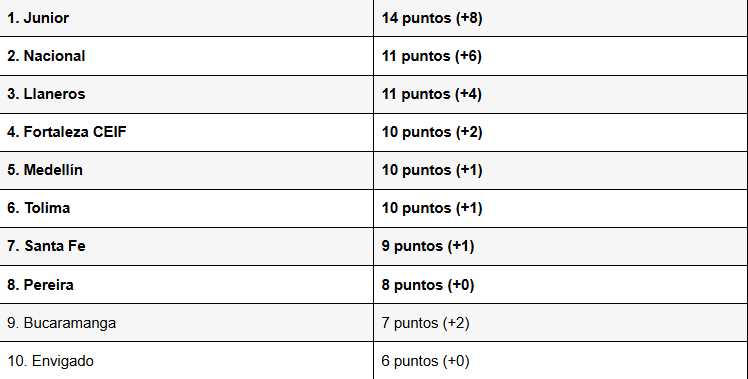Click the '9 puntos (+1)' cell

561,246
